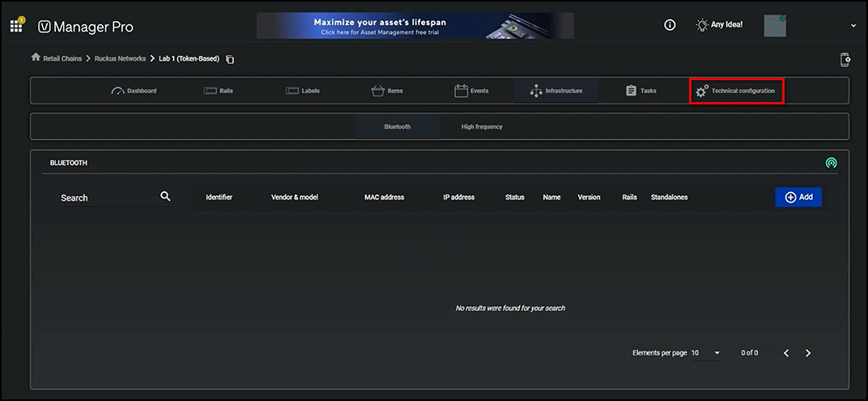This screenshot has height=401, width=868.
Task: Click the search magnifier icon
Action: [x=165, y=197]
